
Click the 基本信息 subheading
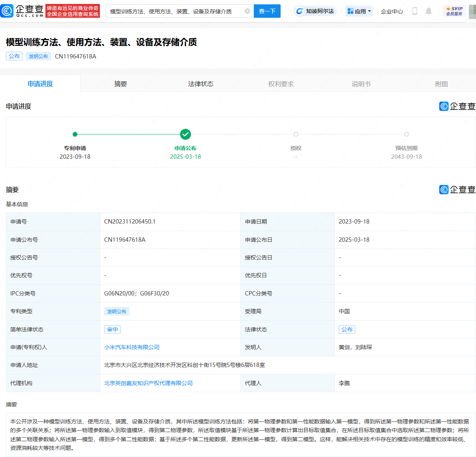tap(17, 204)
